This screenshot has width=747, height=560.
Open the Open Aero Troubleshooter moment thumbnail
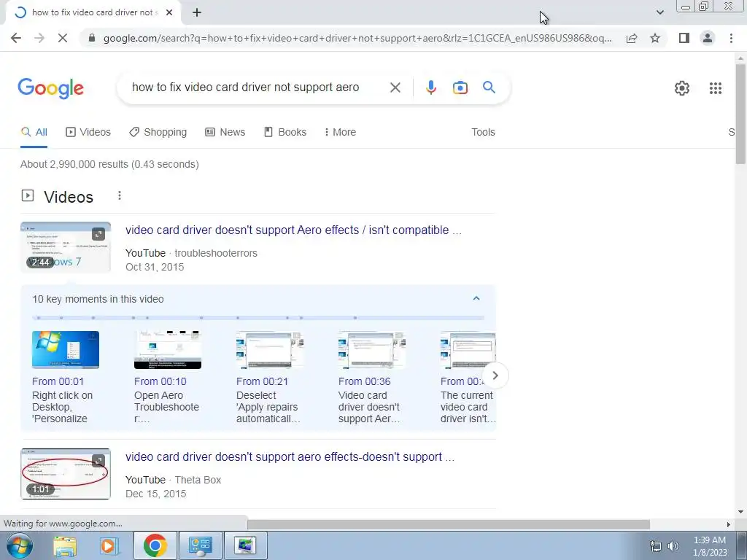[x=168, y=350]
